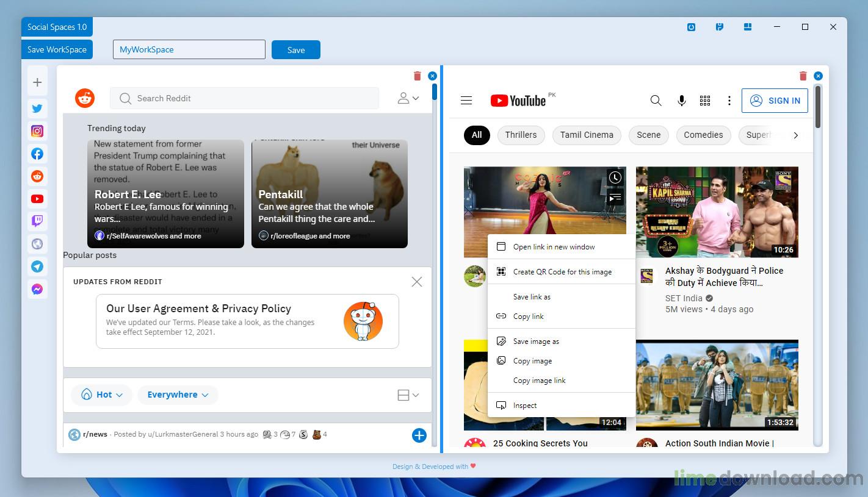This screenshot has height=497, width=868.
Task: Launch Telegram from the sidebar
Action: click(x=37, y=266)
